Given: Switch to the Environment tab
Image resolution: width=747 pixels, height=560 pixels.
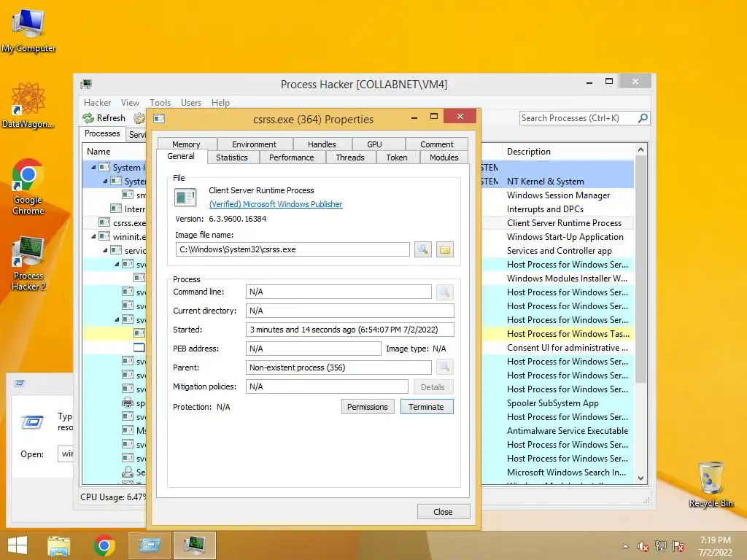Looking at the screenshot, I should [x=254, y=144].
